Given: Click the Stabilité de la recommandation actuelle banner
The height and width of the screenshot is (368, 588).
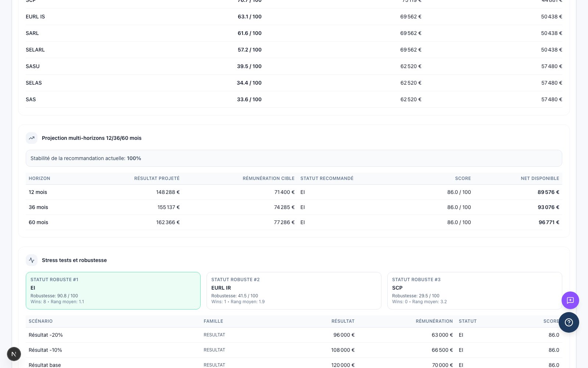Looking at the screenshot, I should (294, 158).
